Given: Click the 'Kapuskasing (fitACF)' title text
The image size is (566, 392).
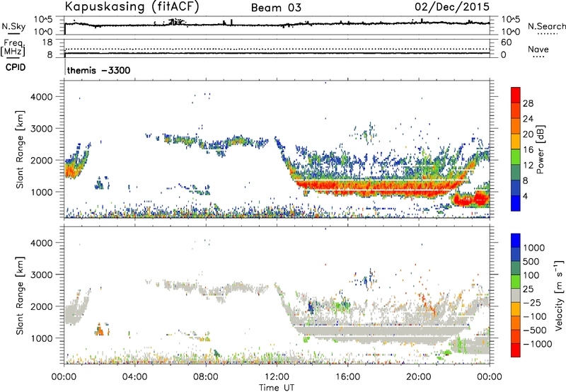Looking at the screenshot, I should click(x=132, y=6).
